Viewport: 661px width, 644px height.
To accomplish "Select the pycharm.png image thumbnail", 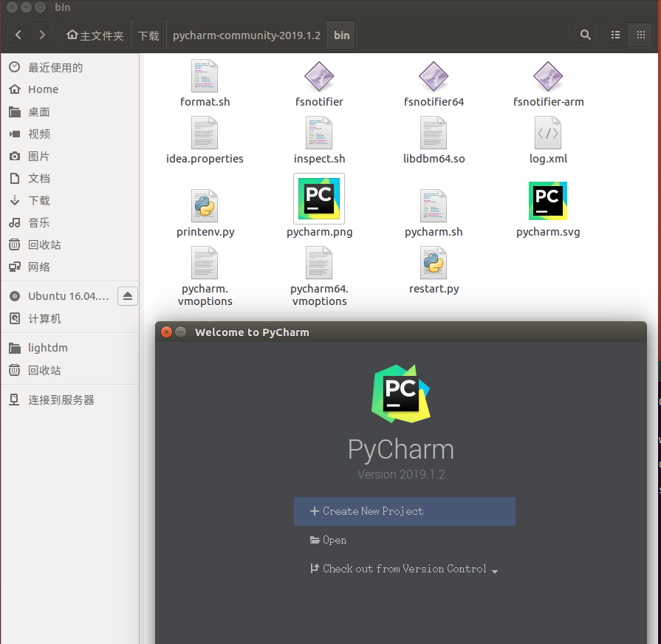I will [319, 199].
